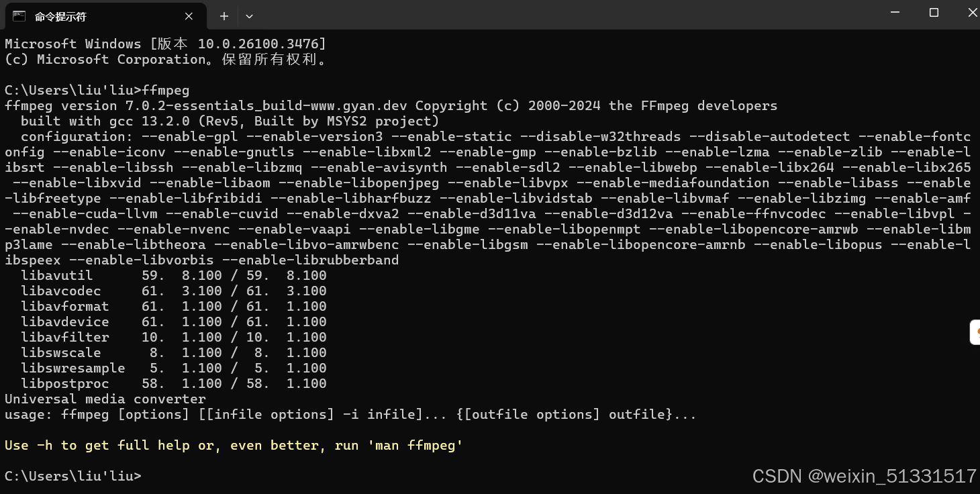Click the minimize icon in the title bar

pyautogui.click(x=895, y=11)
